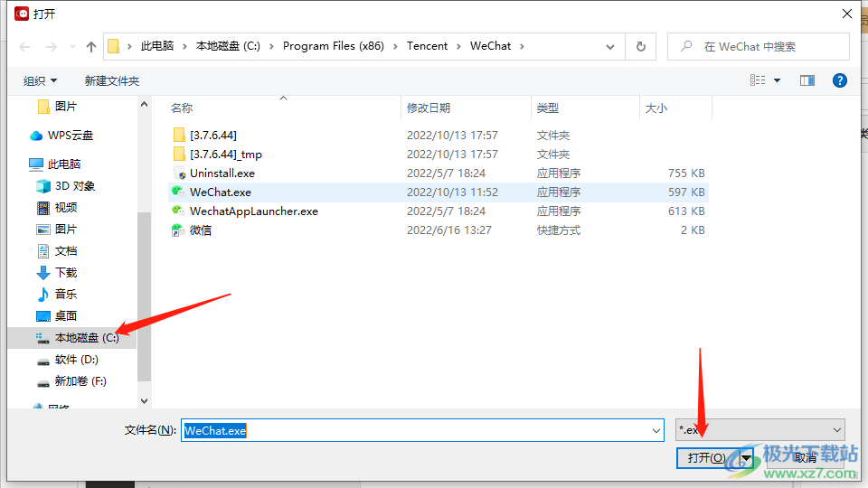Select 此电脑 in navigation pane

coord(64,164)
